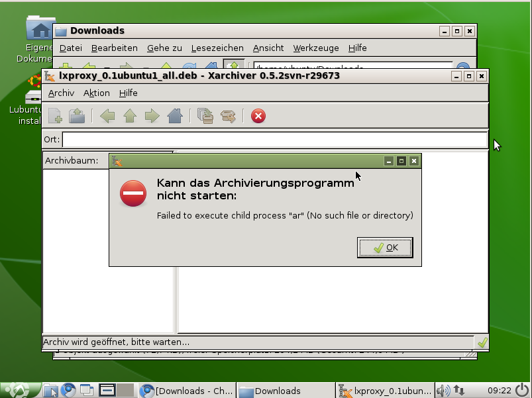The width and height of the screenshot is (532, 398).
Task: Click the add files icon in Xarchiver toolbar
Action: click(205, 116)
